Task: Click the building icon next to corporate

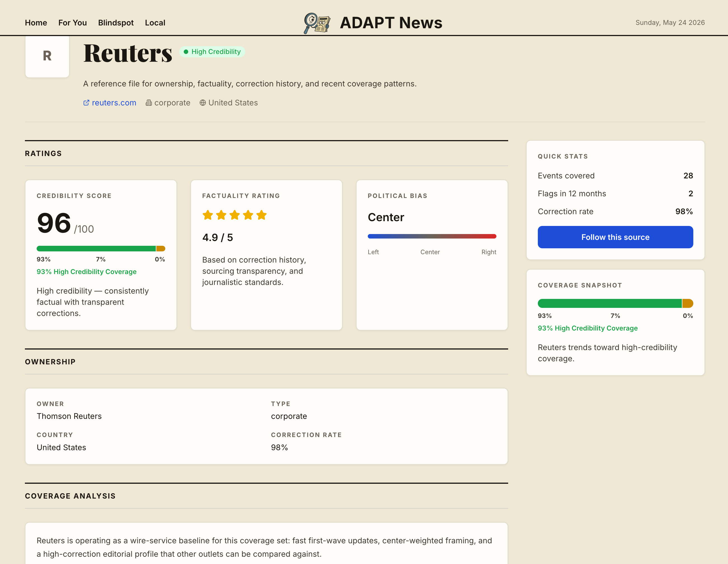Action: coord(149,103)
